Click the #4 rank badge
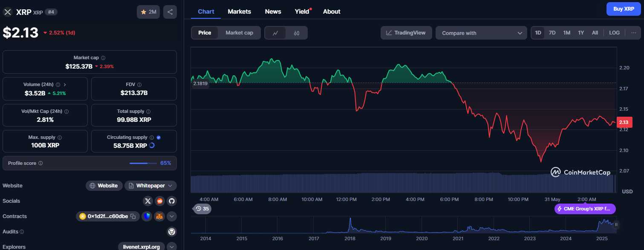 click(51, 12)
